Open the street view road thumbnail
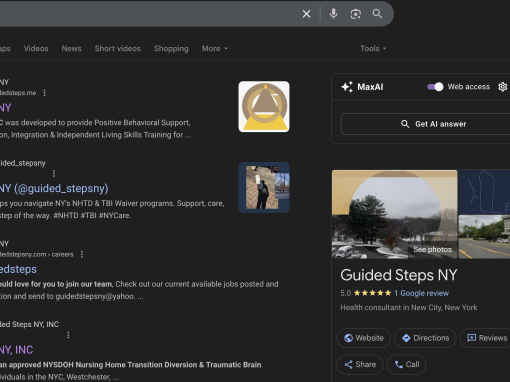This screenshot has height=382, width=510. coord(484,237)
